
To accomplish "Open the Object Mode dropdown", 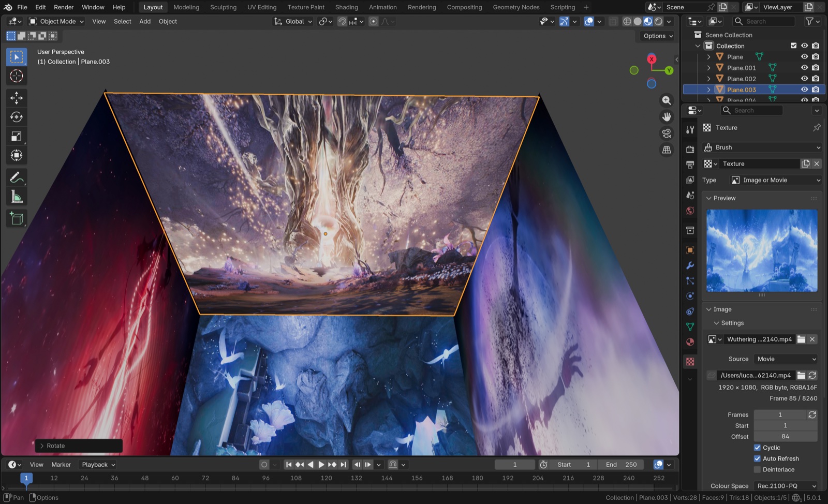I will pos(56,21).
